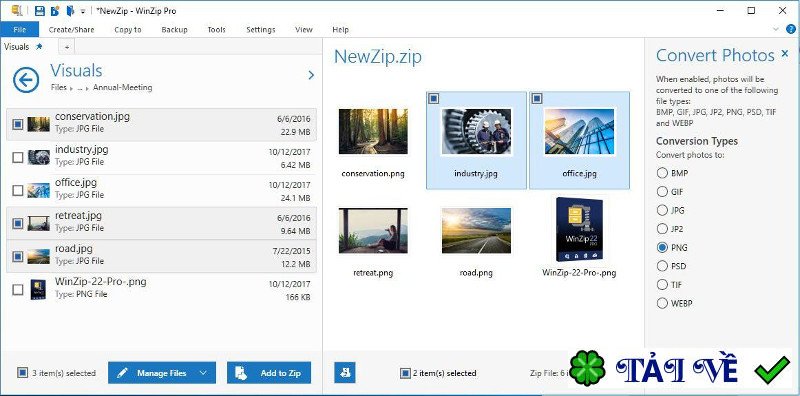This screenshot has height=396, width=800.
Task: Click the unzip icon button in zip pane footer
Action: (x=345, y=373)
